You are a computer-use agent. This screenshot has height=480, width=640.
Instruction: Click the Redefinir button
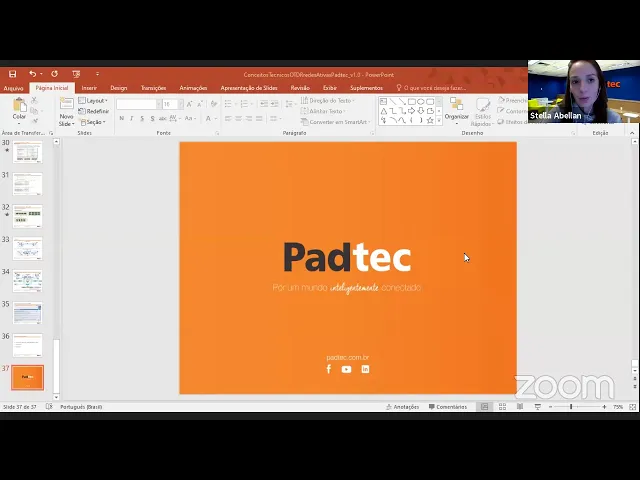[x=94, y=111]
